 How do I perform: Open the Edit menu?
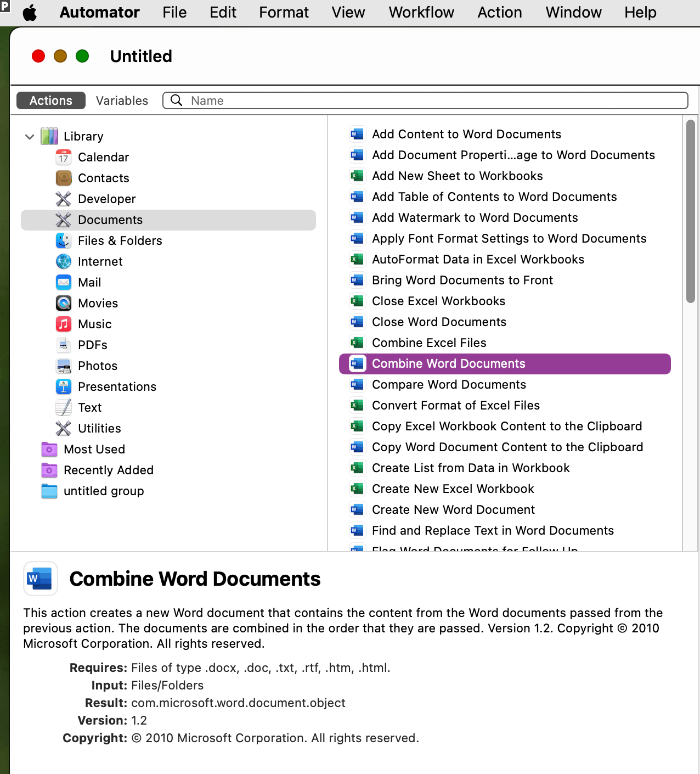223,12
